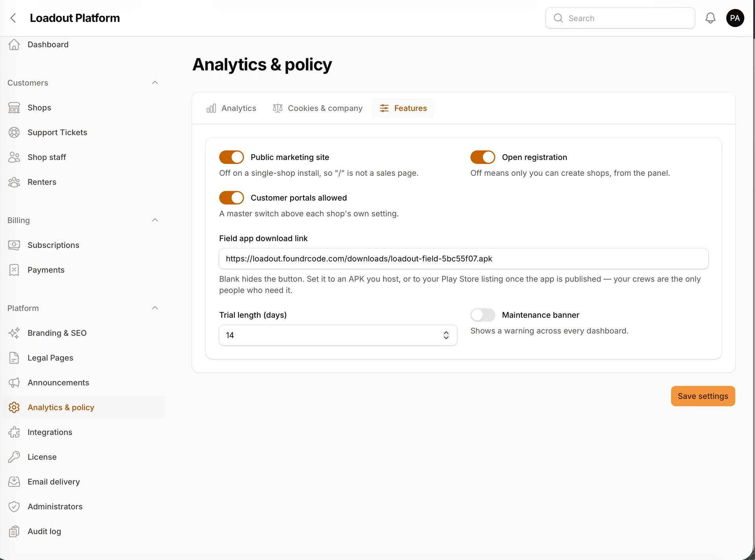Click the Trial length stepper arrows
This screenshot has width=755, height=560.
click(x=446, y=335)
